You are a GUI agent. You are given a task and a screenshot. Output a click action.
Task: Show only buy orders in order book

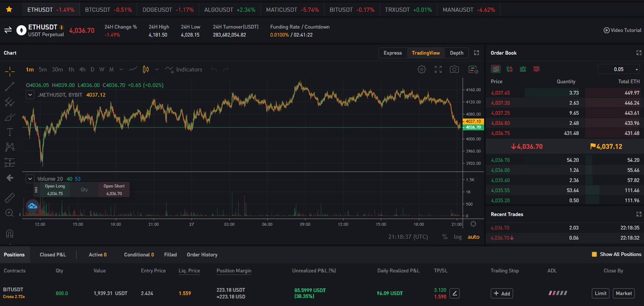[x=523, y=69]
